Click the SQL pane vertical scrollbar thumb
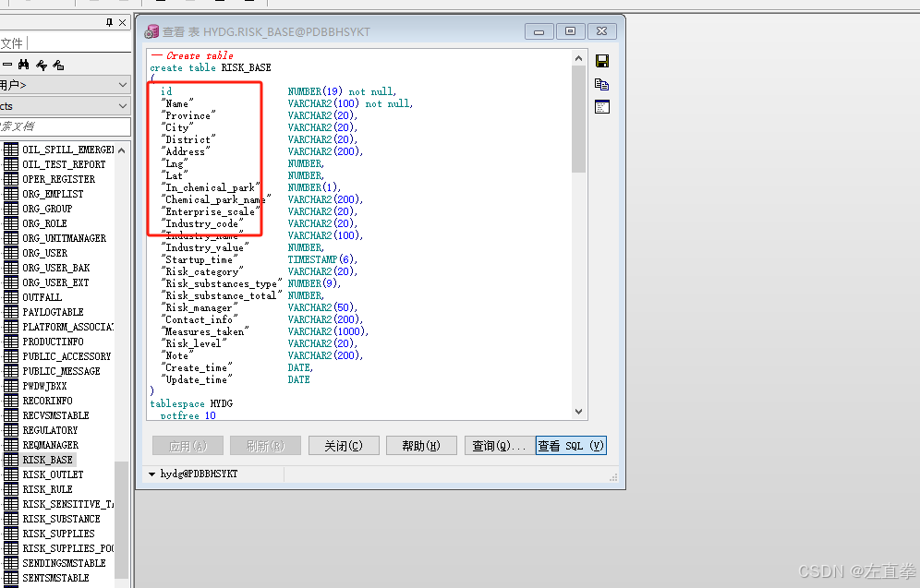This screenshot has height=588, width=920. pos(578,119)
